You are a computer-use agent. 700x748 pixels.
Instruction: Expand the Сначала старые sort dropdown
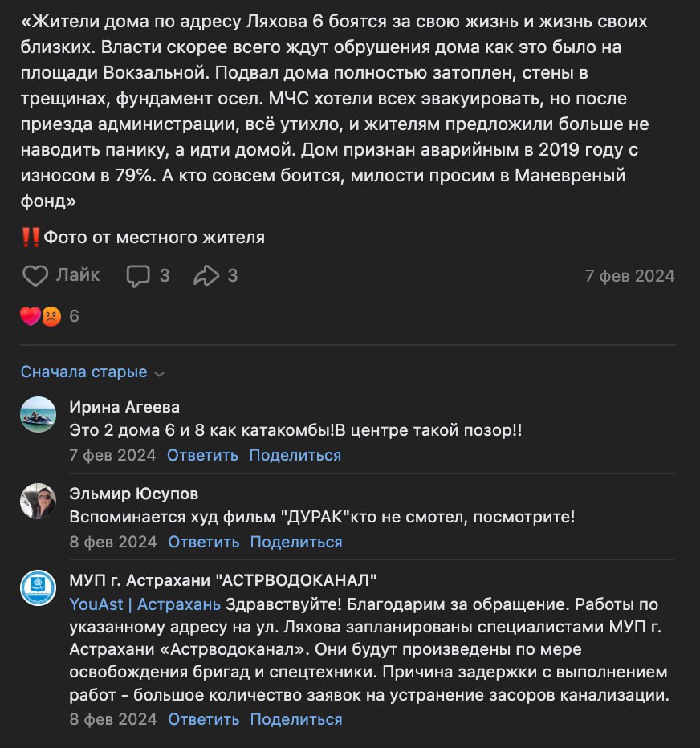92,372
